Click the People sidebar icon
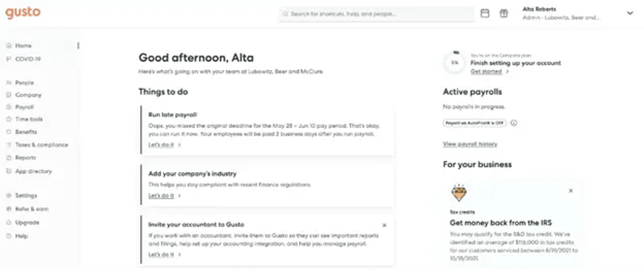Image resolution: width=644 pixels, height=271 pixels. (9, 83)
